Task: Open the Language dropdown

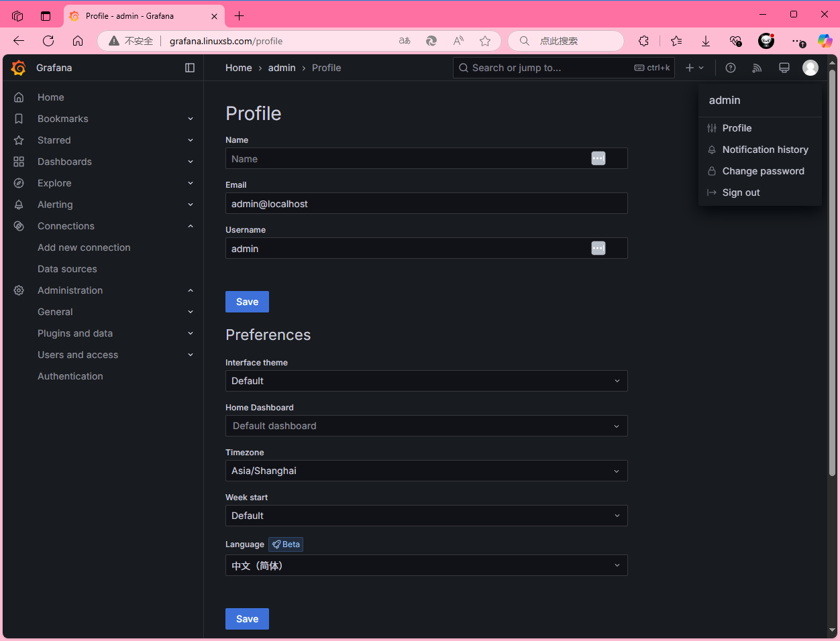Action: pos(427,565)
